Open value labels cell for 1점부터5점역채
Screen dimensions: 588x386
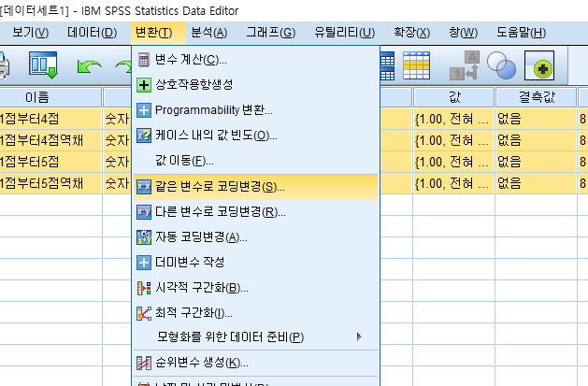(x=453, y=183)
